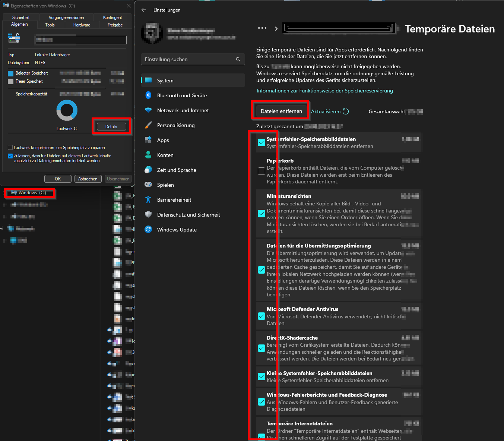Viewport: 504px width, 441px height.
Task: Click Abbrechen in properties dialog
Action: (x=88, y=179)
